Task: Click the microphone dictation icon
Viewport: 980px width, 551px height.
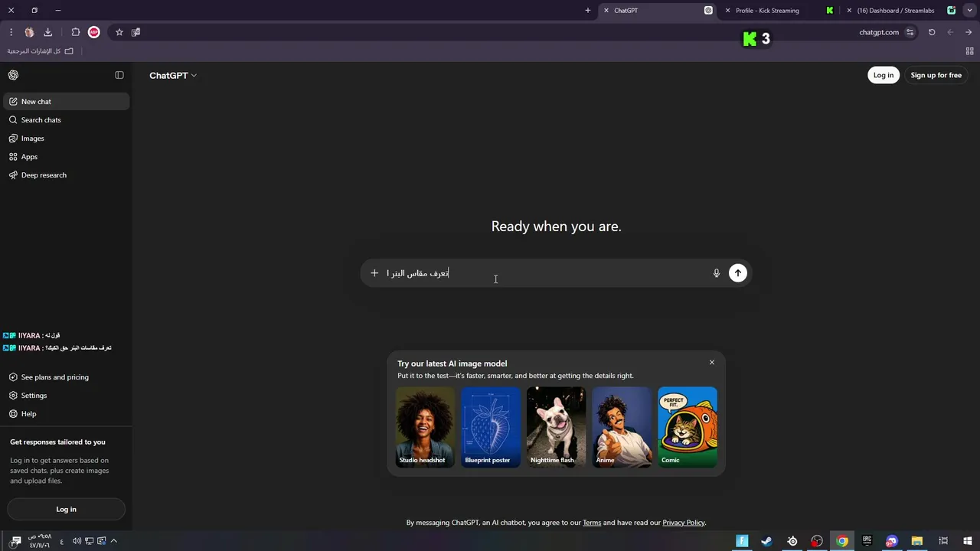Action: click(717, 272)
